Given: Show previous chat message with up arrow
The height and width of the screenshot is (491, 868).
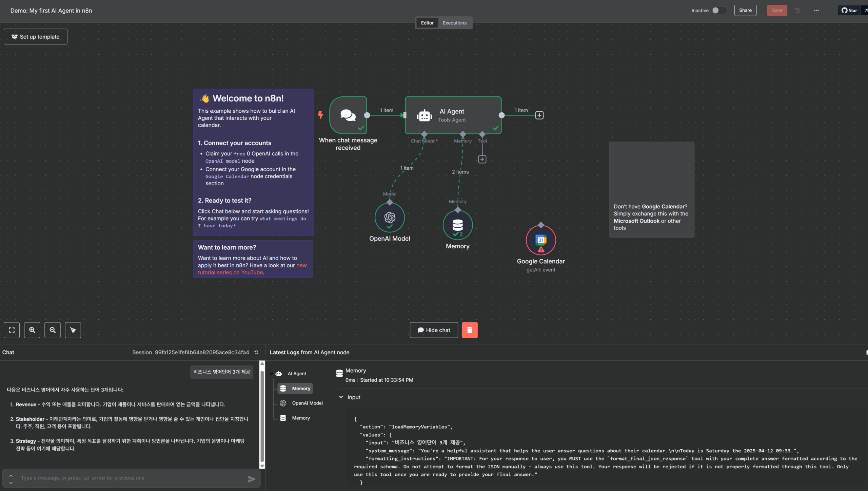Looking at the screenshot, I should tap(11, 476).
